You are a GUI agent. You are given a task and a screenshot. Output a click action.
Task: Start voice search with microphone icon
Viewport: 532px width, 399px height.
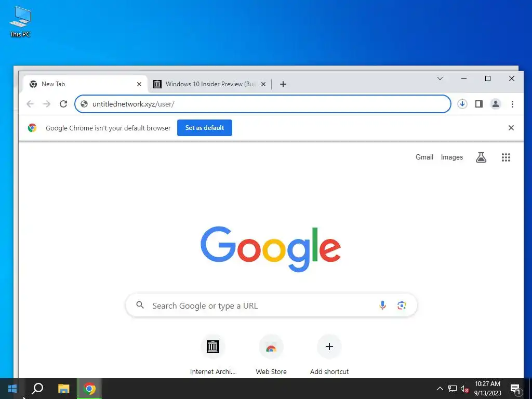(382, 305)
